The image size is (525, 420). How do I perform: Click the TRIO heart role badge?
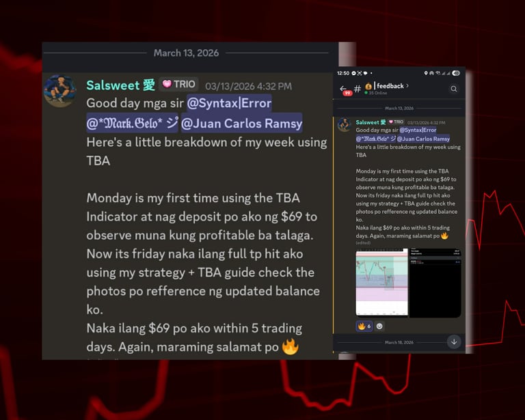point(179,84)
